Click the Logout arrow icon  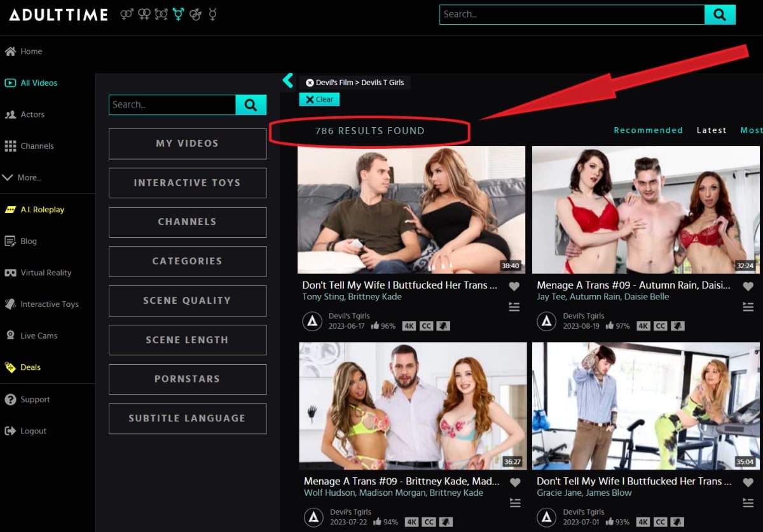[10, 431]
